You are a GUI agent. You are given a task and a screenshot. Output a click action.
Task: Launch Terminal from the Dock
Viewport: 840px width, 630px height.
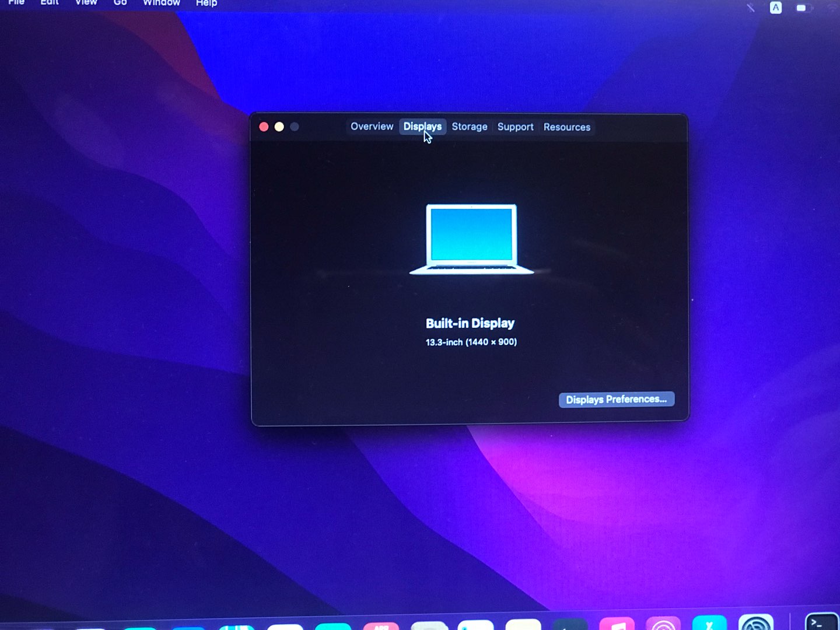(x=821, y=622)
